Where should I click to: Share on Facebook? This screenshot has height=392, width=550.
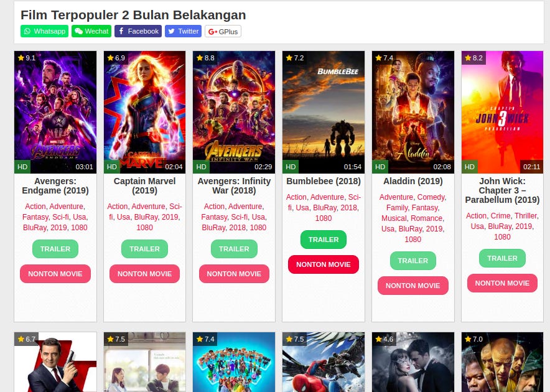click(x=138, y=31)
